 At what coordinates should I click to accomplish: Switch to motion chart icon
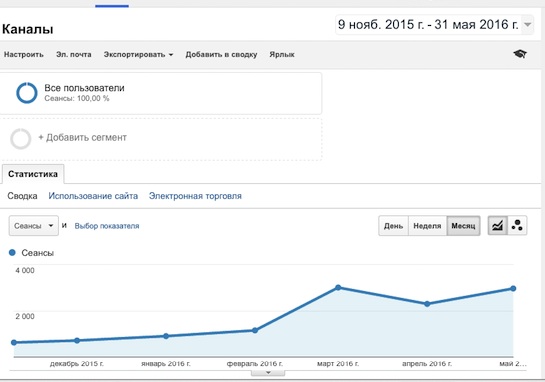(x=517, y=226)
